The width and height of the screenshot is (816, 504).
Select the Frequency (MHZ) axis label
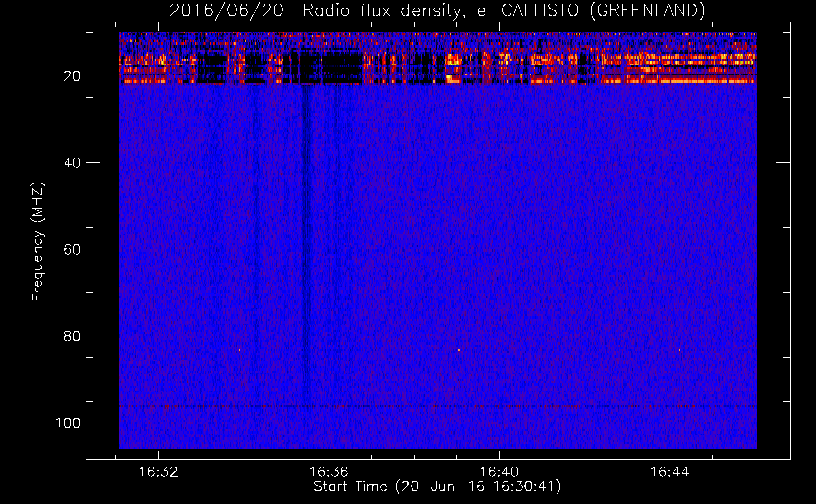(x=38, y=242)
